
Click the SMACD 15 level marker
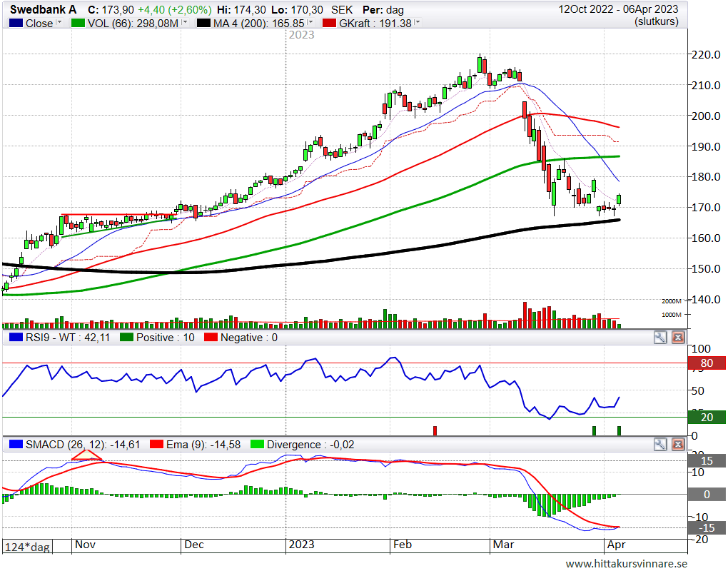[707, 461]
